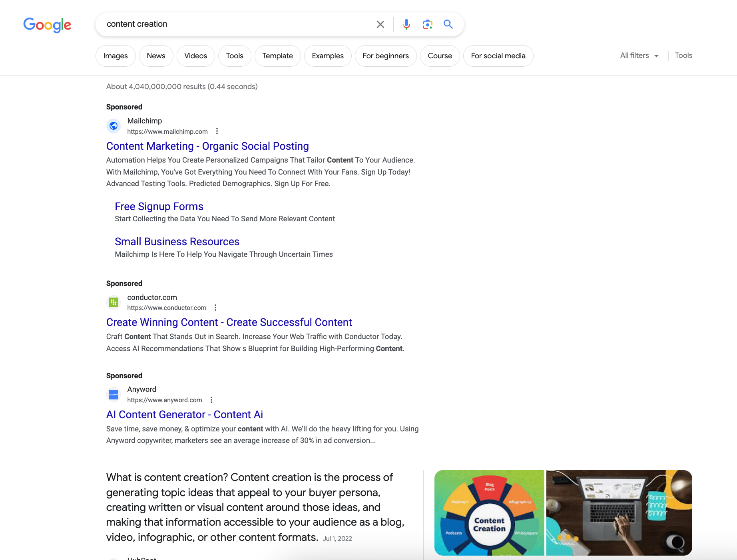This screenshot has width=737, height=560.
Task: Switch to the Images tab
Action: click(x=116, y=56)
